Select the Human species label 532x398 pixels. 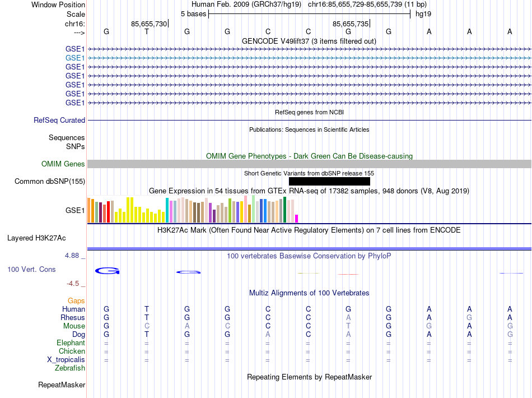(73, 309)
